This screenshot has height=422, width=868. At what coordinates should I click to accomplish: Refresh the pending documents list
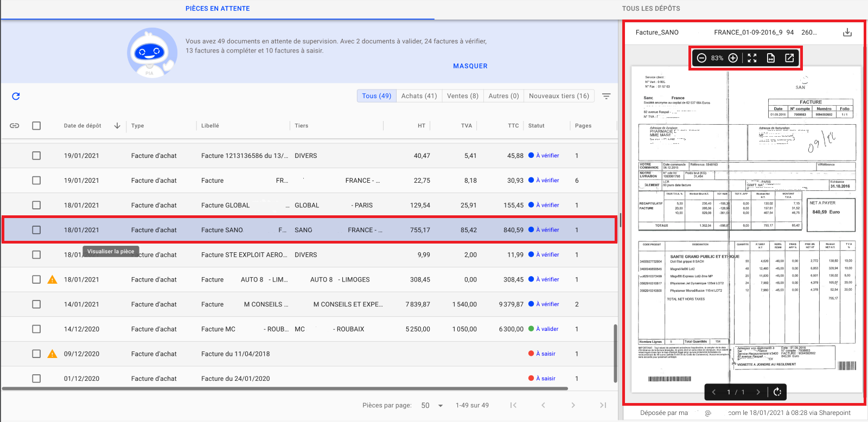point(16,96)
